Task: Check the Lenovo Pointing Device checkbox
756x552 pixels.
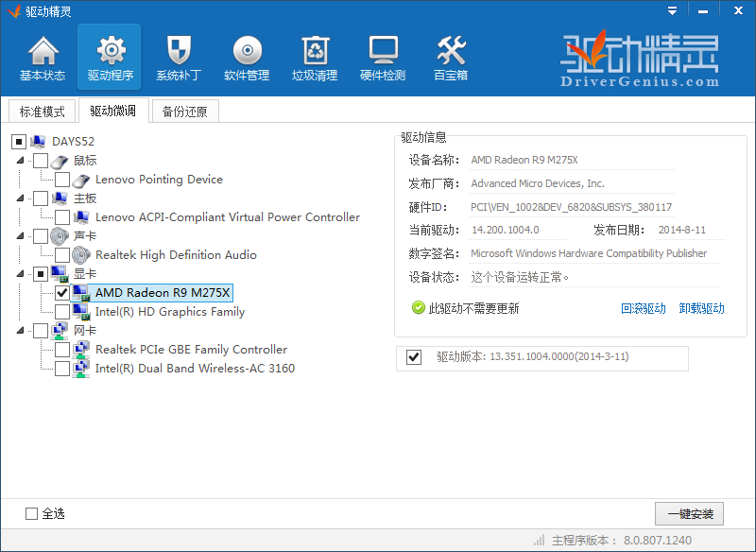Action: [62, 180]
